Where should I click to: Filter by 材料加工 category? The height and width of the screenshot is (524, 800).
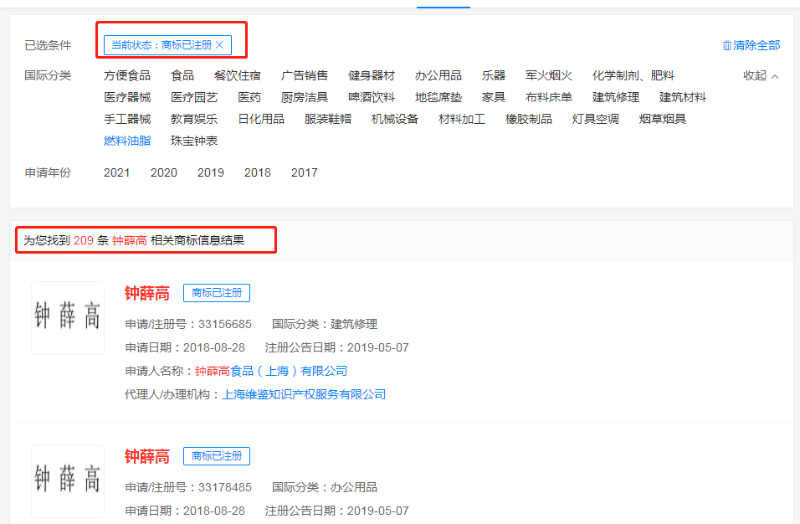pyautogui.click(x=462, y=119)
